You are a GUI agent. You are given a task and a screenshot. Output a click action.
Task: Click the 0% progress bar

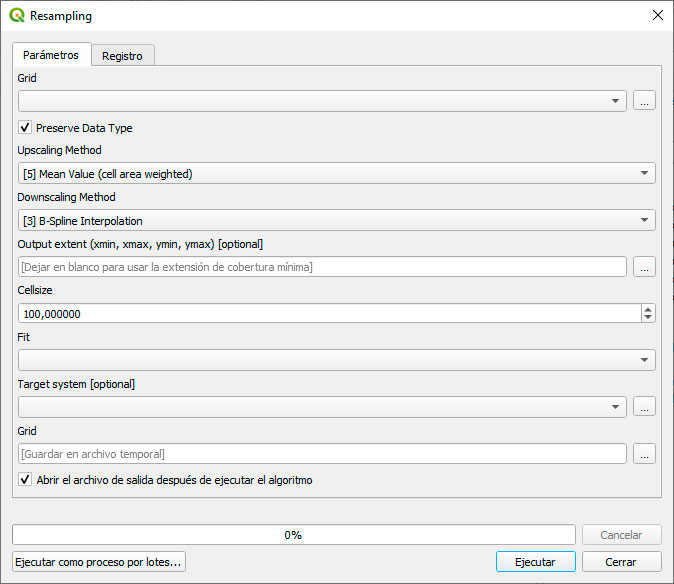pos(293,535)
